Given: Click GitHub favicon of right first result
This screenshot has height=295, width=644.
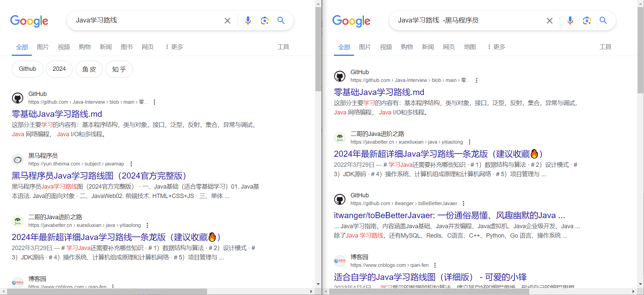Looking at the screenshot, I should click(340, 76).
